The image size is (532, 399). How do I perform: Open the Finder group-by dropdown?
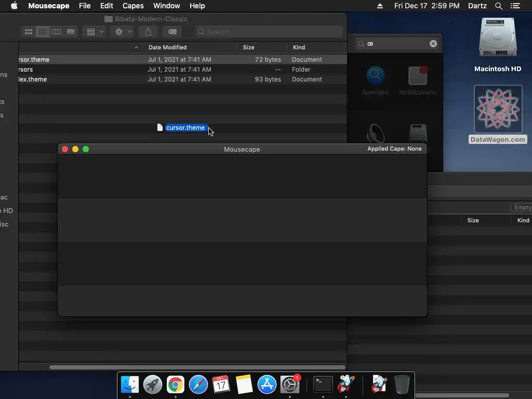click(x=95, y=32)
